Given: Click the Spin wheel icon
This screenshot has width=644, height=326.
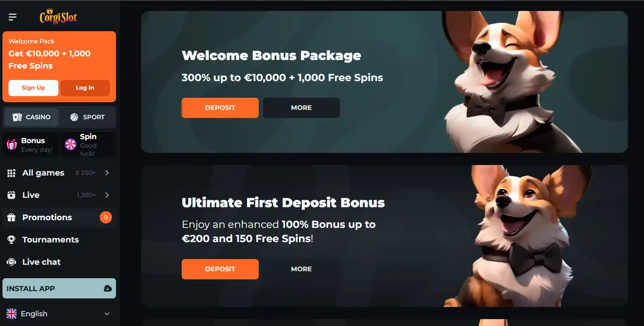Looking at the screenshot, I should click(71, 144).
